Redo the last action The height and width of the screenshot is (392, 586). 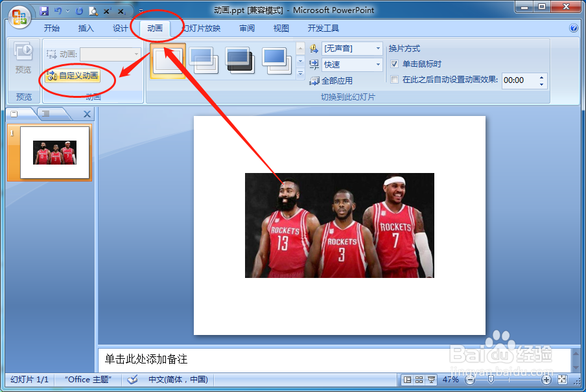(x=79, y=11)
